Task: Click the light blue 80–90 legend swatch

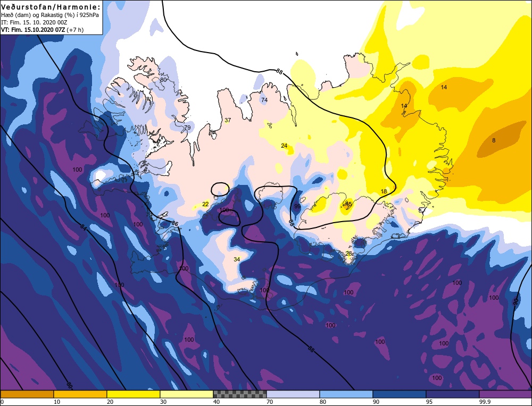Action: (x=346, y=394)
